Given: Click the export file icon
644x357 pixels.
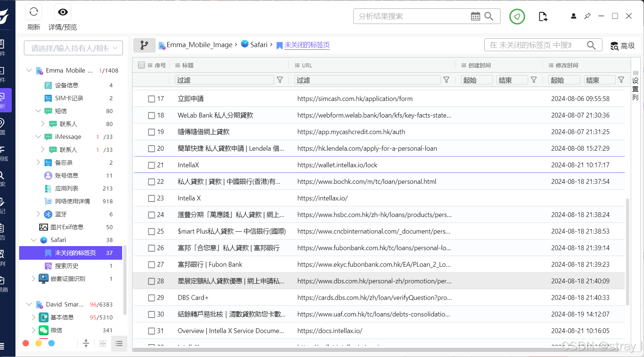Looking at the screenshot, I should (543, 17).
